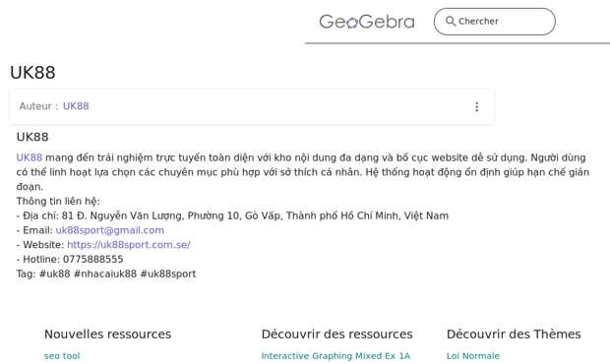Focus the Chercher search field
Viewport: 610px width, 364px height.
coord(495,22)
